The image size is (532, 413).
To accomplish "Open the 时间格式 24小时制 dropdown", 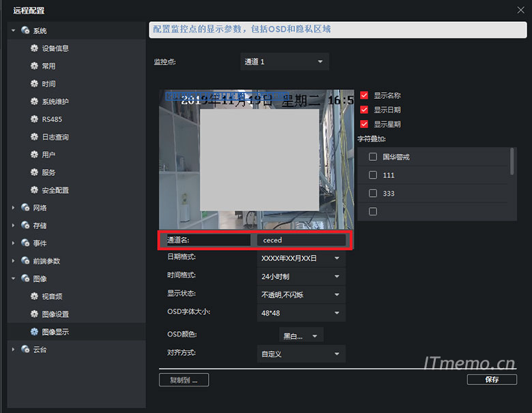I will point(301,276).
